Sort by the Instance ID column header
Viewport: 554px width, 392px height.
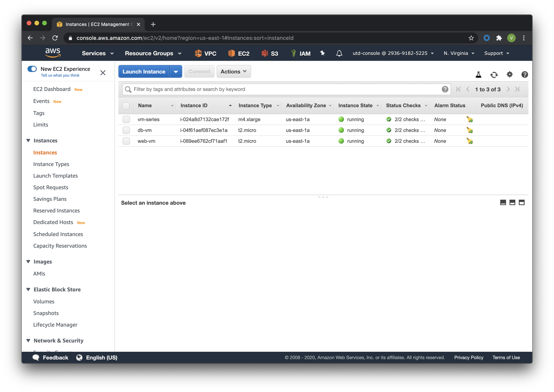pyautogui.click(x=206, y=105)
